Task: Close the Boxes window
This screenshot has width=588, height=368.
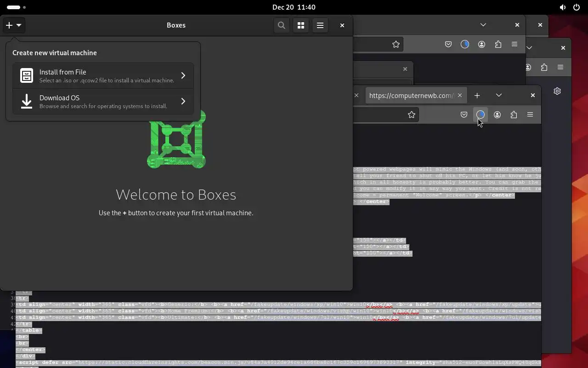Action: pos(342,25)
